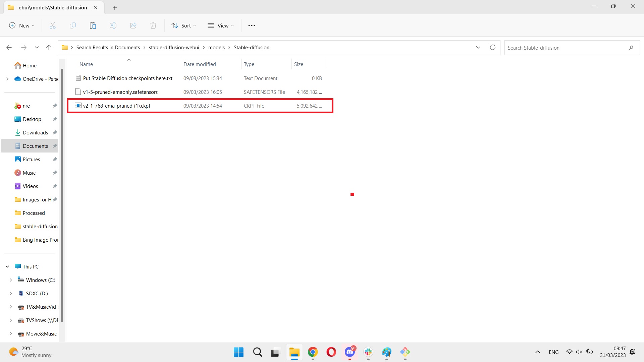644x362 pixels.
Task: Select the v2-1_768-ema-pruned ckpt file
Action: (x=116, y=106)
